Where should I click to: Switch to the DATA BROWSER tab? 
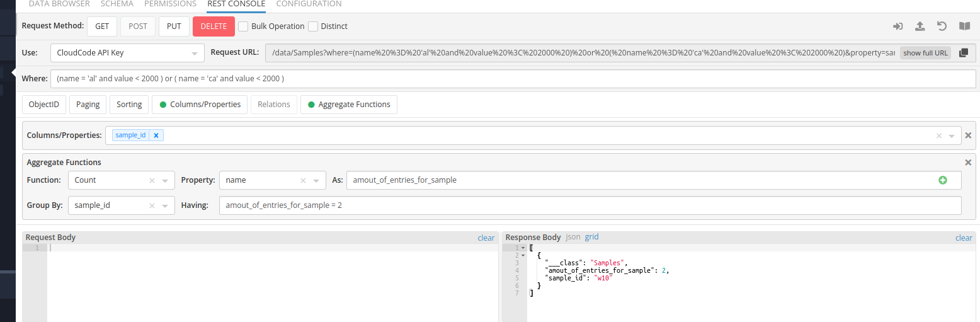click(x=59, y=4)
